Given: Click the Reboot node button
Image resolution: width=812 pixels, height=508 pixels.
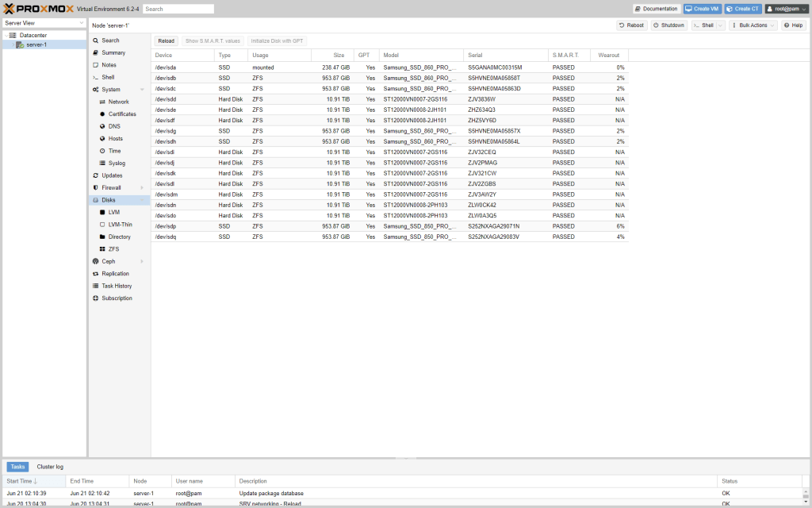Looking at the screenshot, I should [x=632, y=25].
